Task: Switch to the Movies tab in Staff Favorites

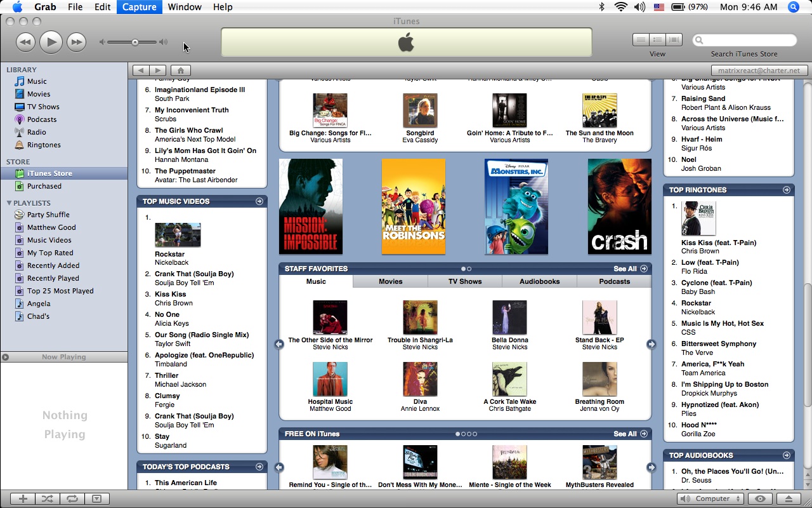Action: (x=390, y=281)
